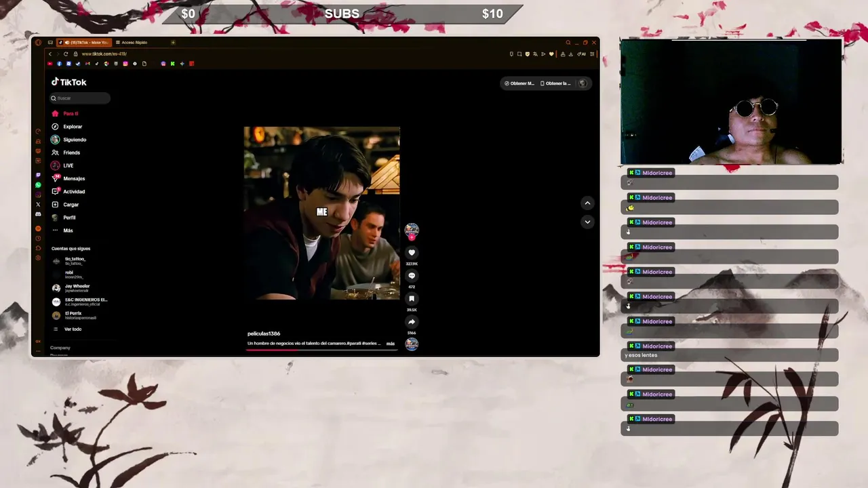Open Mensajes inbox
This screenshot has width=868, height=488.
point(68,178)
